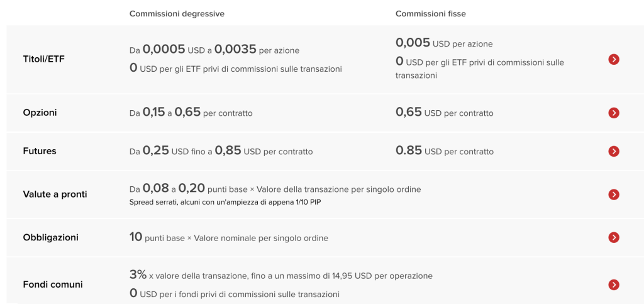The height and width of the screenshot is (304, 644).
Task: Click the 'Da 0,15 a 0,65 per contratto' text
Action: tap(191, 113)
